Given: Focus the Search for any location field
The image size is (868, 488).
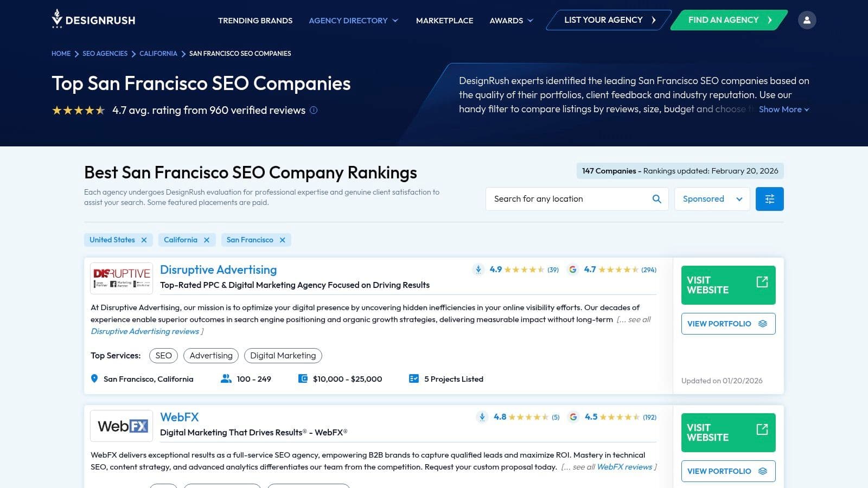Looking at the screenshot, I should coord(577,199).
